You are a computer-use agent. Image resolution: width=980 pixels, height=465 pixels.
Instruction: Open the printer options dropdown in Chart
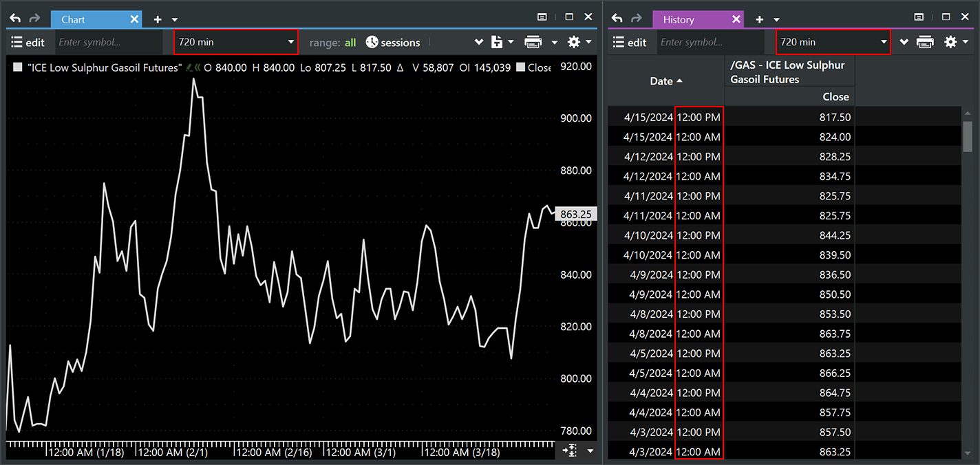pos(555,43)
